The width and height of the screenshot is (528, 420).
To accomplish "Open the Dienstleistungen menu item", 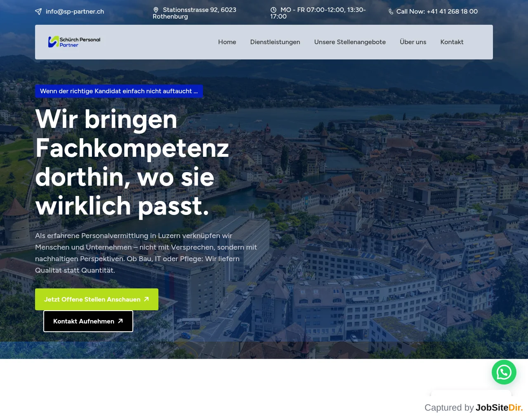I will [x=275, y=42].
